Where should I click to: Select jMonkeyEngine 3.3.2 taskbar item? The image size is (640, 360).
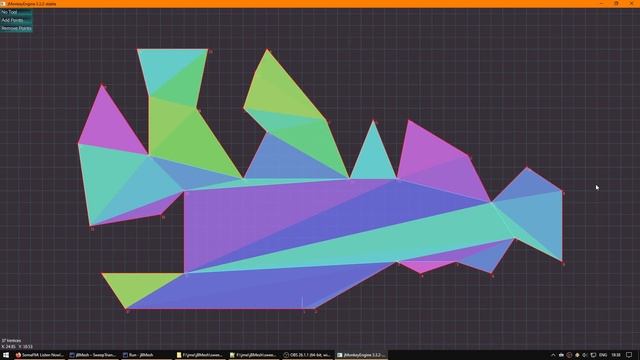pyautogui.click(x=360, y=355)
